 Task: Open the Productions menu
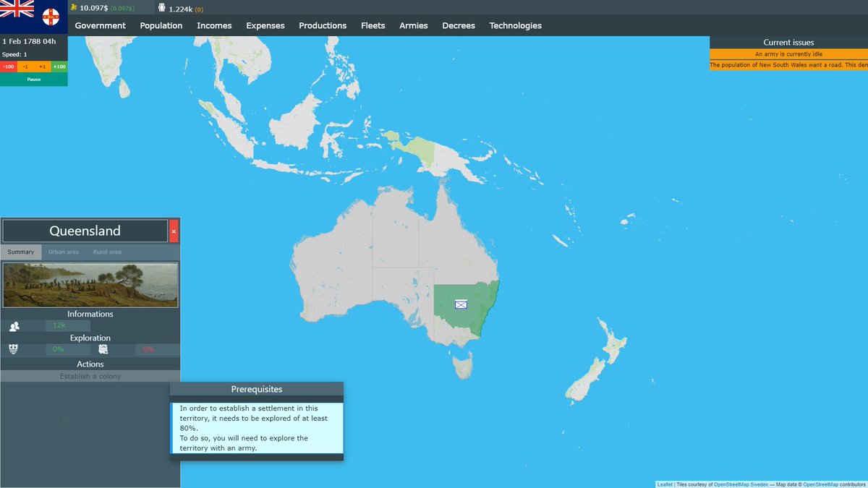(323, 25)
